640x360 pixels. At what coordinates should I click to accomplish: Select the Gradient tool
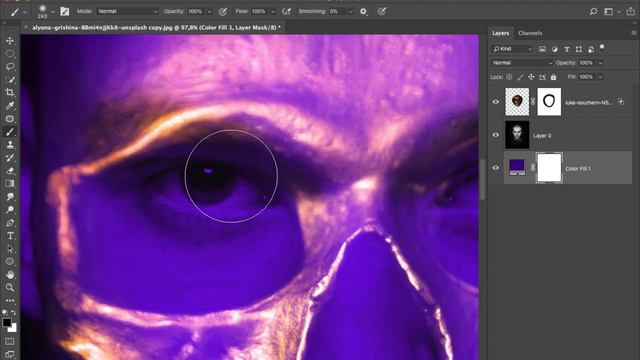[x=10, y=184]
